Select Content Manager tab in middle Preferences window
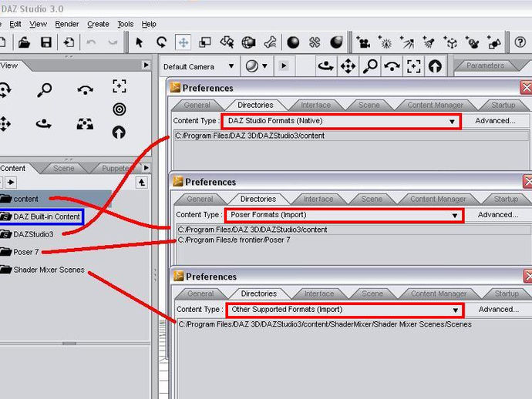Screen dimensions: 532x399 pyautogui.click(x=438, y=199)
